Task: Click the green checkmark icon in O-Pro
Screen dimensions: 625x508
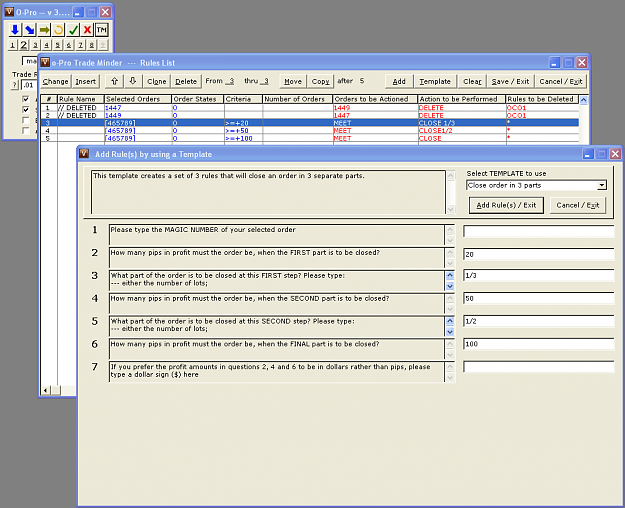Action: (x=73, y=30)
